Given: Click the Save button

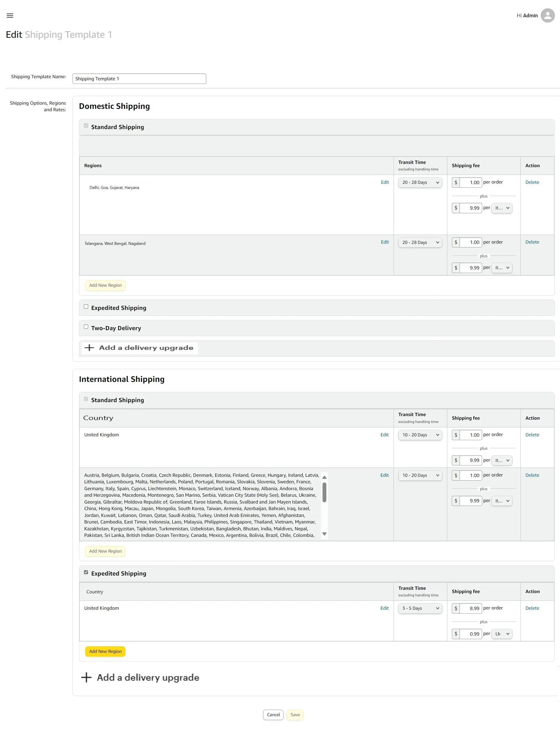Looking at the screenshot, I should coord(295,715).
